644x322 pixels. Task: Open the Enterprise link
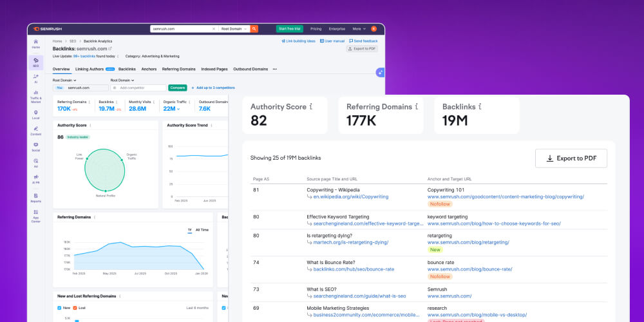pyautogui.click(x=337, y=29)
